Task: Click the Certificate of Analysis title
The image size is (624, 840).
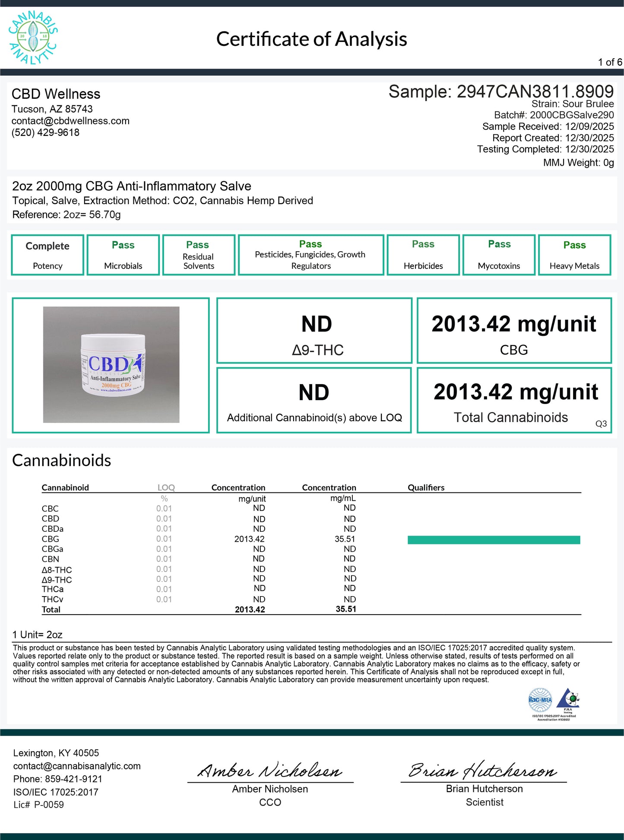Action: (311, 39)
